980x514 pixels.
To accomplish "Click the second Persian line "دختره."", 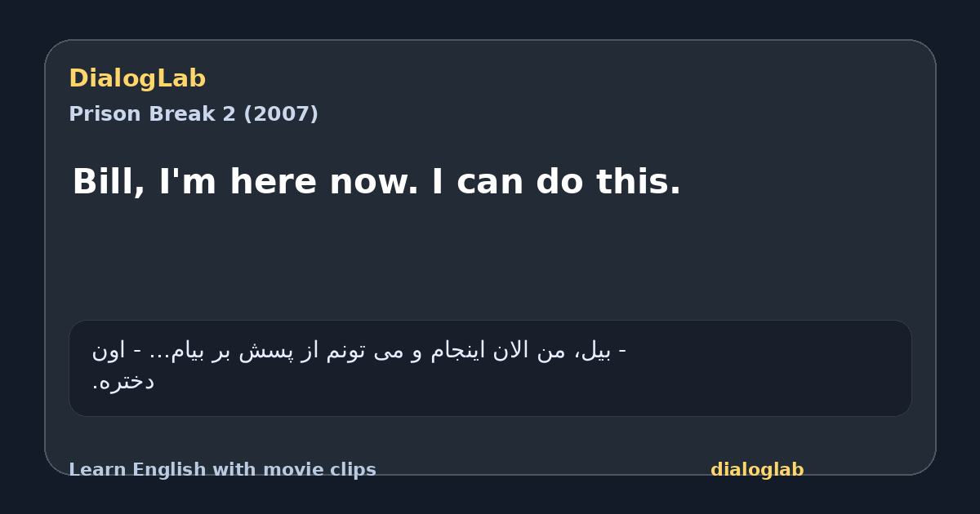I will (123, 381).
